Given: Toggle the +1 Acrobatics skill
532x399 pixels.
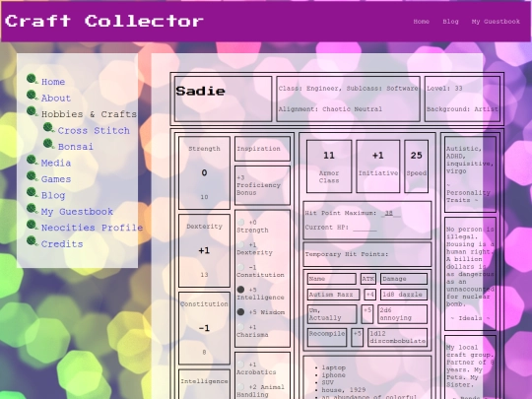Looking at the screenshot, I should pyautogui.click(x=240, y=365).
